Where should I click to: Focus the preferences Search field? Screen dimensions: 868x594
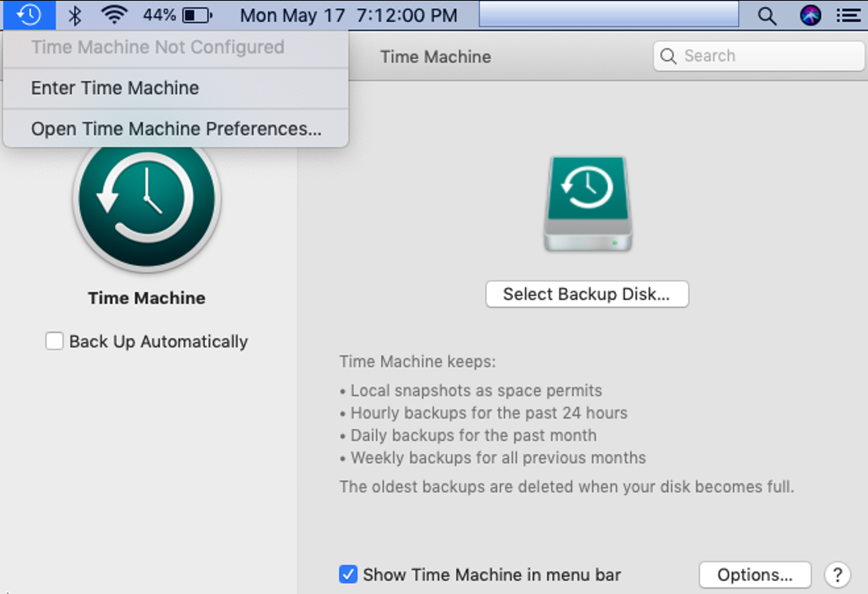pyautogui.click(x=758, y=56)
